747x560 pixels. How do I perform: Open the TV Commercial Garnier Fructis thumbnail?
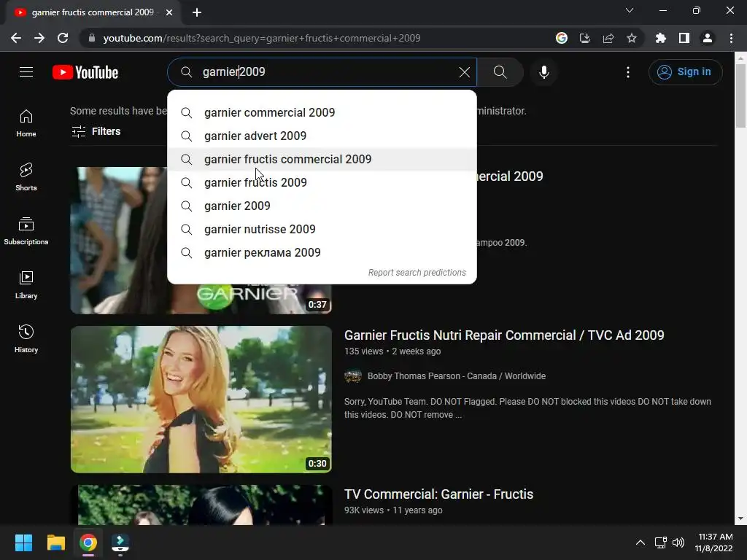pyautogui.click(x=201, y=505)
